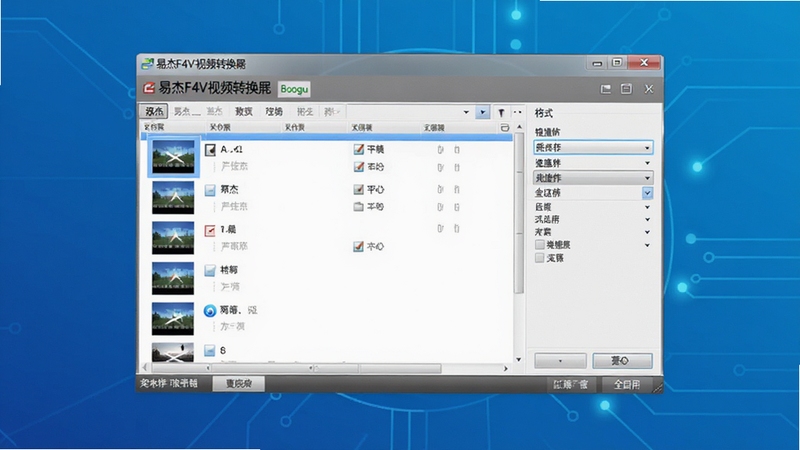
Task: Click the blue round icon on the fifth video row
Action: (x=210, y=311)
